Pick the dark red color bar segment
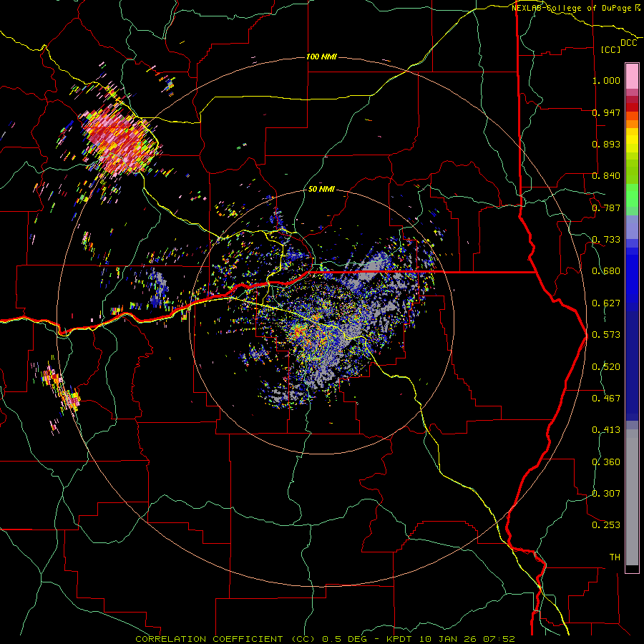The width and height of the screenshot is (644, 644). (x=632, y=107)
